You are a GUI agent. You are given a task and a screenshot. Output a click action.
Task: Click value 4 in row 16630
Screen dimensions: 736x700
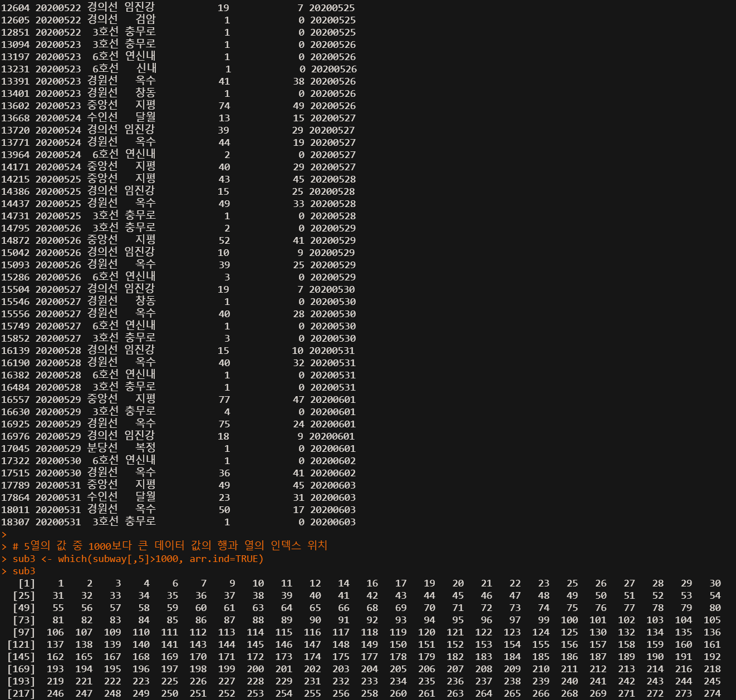[x=227, y=412]
